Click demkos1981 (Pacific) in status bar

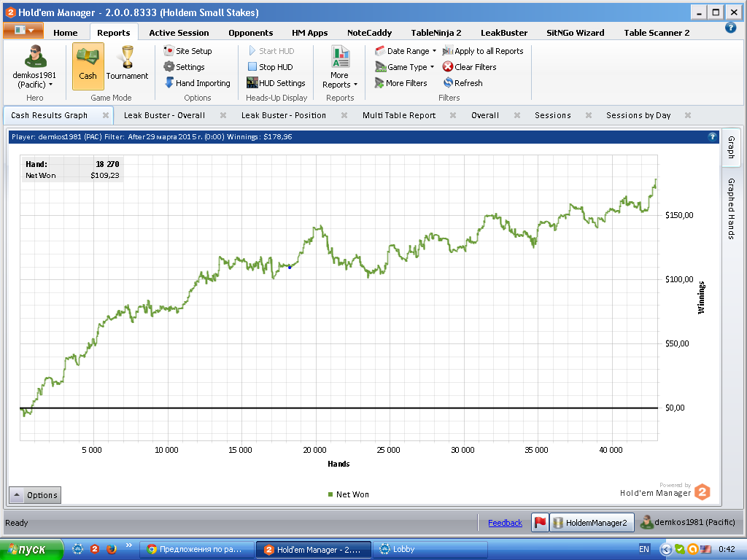click(x=688, y=522)
